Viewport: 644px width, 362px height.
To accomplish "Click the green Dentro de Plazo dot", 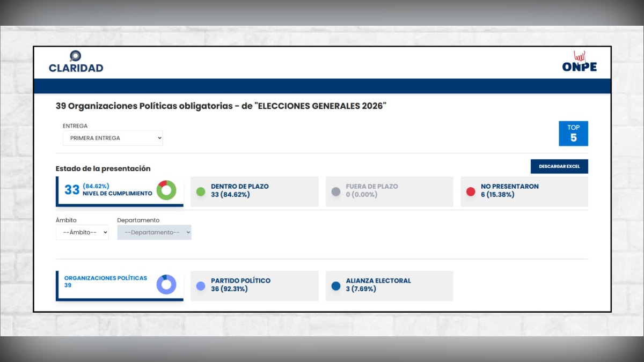I will coord(201,191).
